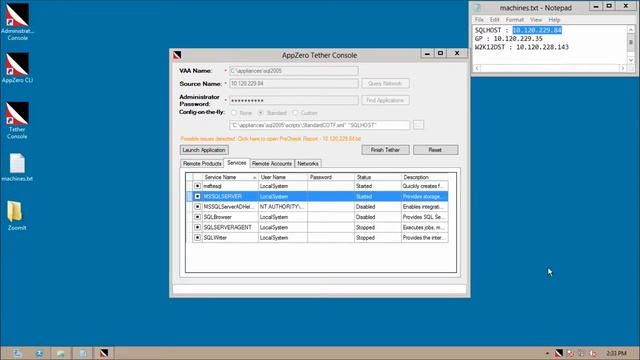Select the Custom config-on-the-fly radio button
640x360 pixels.
295,113
